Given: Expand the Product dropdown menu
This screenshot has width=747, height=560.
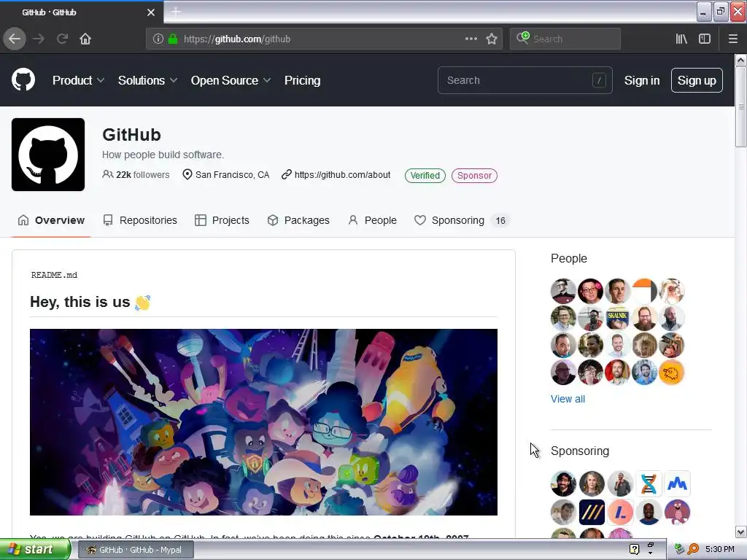Looking at the screenshot, I should pos(78,80).
